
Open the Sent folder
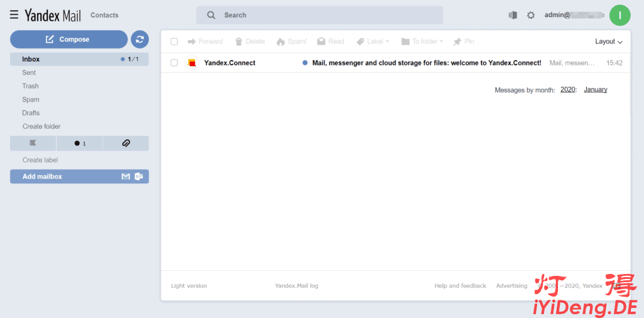tap(29, 72)
